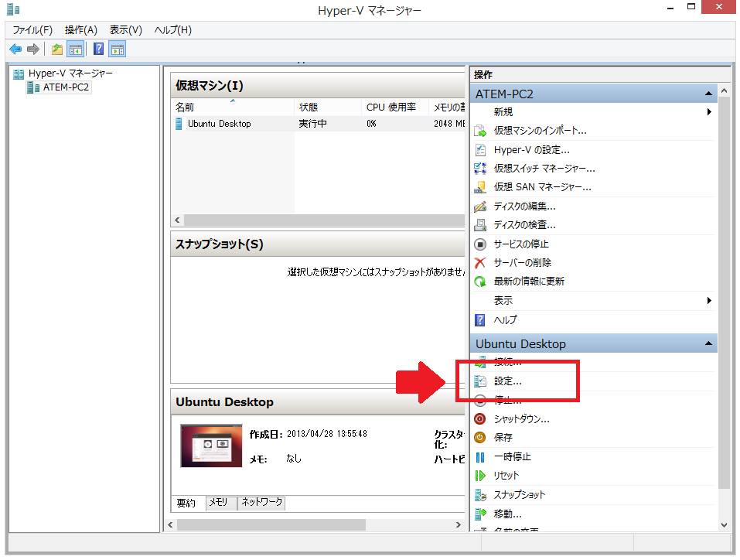The width and height of the screenshot is (740, 560).
Task: Click actions pane scrollbar up arrow
Action: click(724, 90)
